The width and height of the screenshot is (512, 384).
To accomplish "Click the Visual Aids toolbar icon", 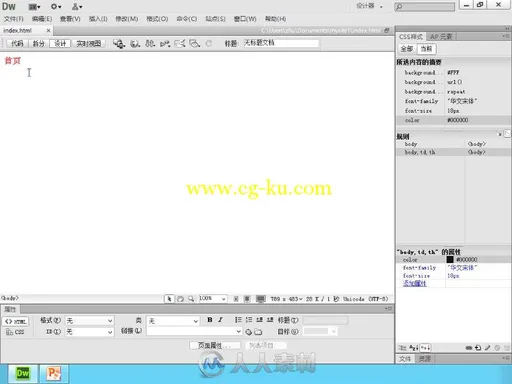I will click(195, 43).
